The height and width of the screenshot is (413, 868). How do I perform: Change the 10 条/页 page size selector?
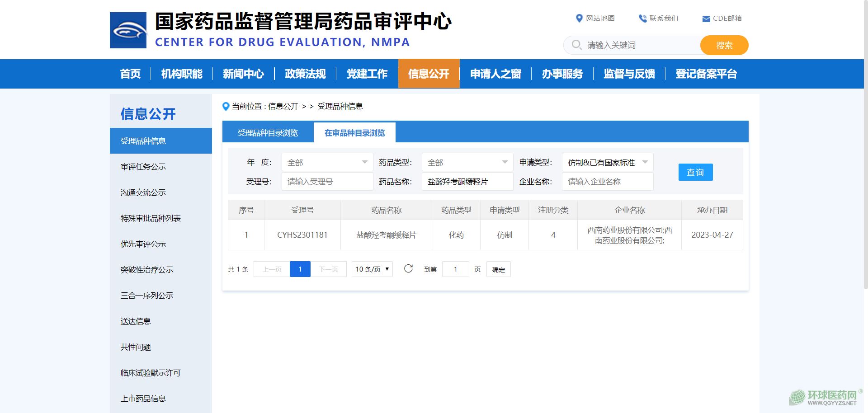click(372, 269)
